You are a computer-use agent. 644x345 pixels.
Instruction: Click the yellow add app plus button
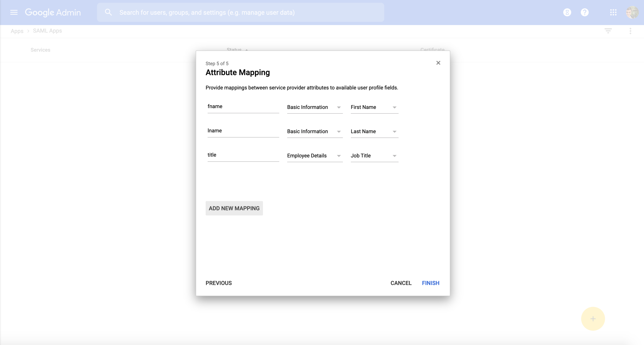[593, 319]
